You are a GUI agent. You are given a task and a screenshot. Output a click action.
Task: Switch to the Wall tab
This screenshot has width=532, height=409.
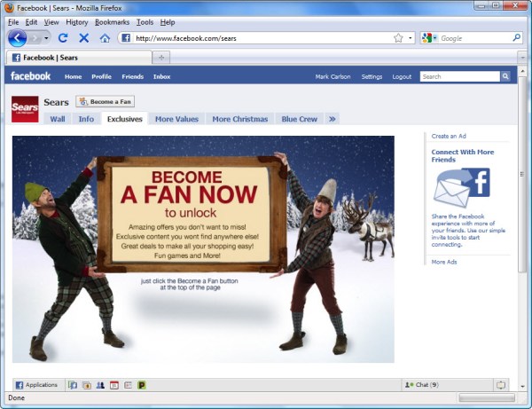click(x=58, y=119)
